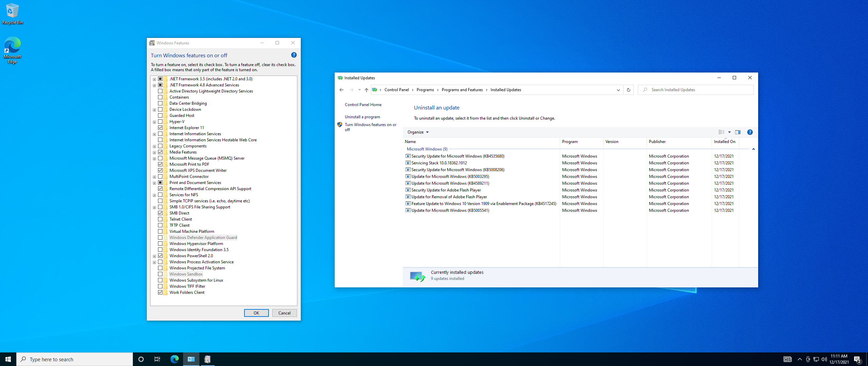Click Programs and Features breadcrumb
This screenshot has width=868, height=366.
[462, 90]
